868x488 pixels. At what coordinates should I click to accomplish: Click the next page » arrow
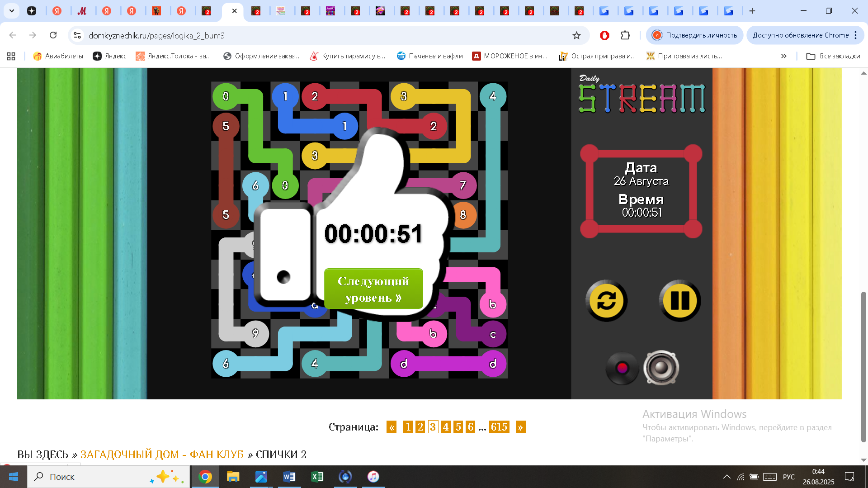click(520, 427)
